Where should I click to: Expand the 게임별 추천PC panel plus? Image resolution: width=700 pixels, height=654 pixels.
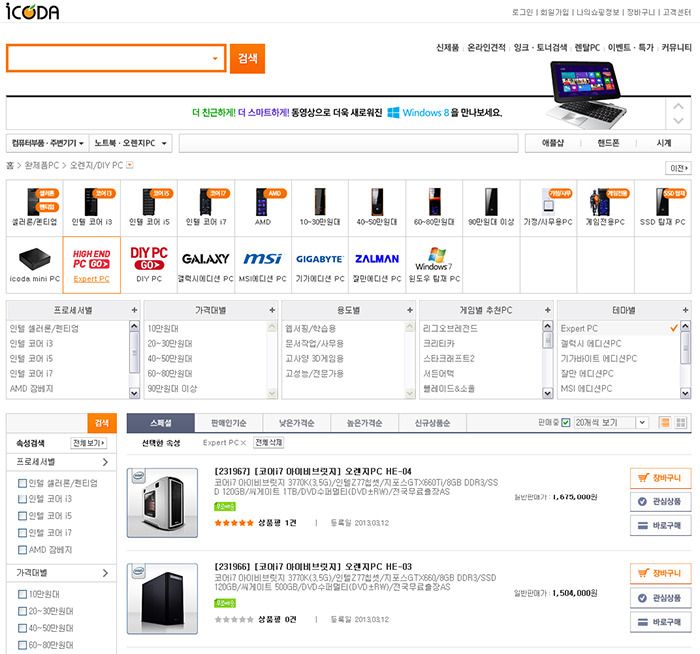548,310
